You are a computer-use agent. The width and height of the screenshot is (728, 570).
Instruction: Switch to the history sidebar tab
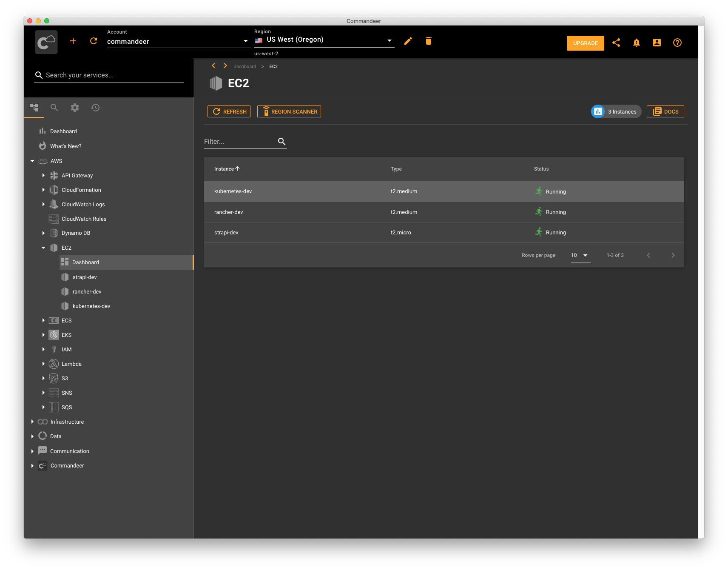95,107
